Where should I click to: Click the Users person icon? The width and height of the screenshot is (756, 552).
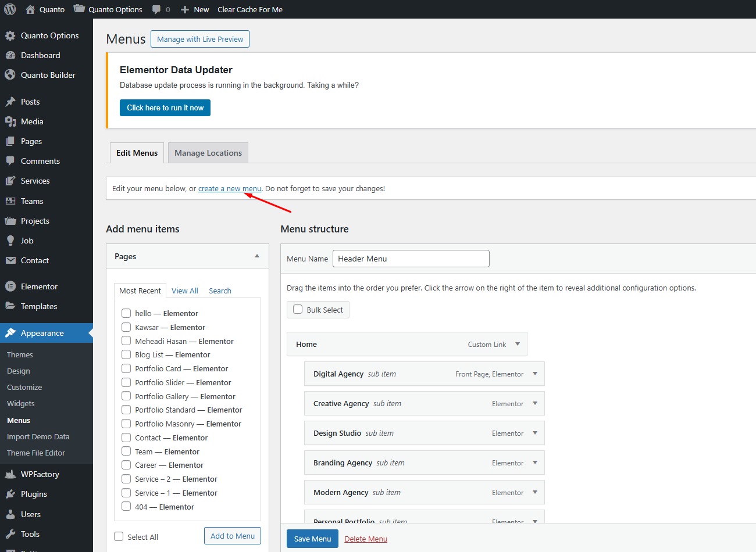[10, 514]
